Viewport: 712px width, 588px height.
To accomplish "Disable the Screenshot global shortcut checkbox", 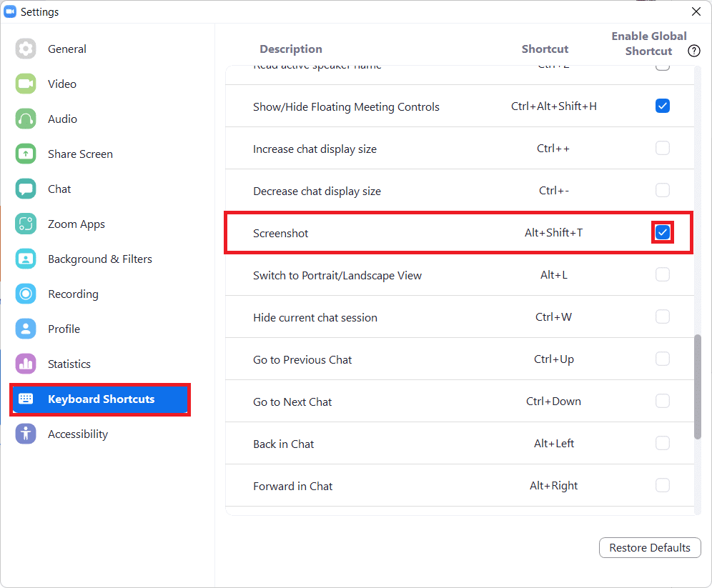I will pos(663,232).
